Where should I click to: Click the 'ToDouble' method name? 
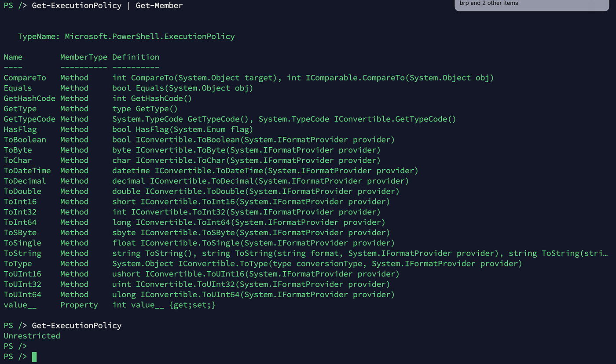pyautogui.click(x=22, y=191)
